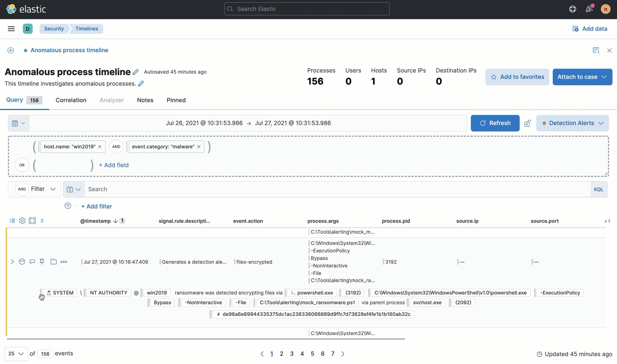617x364 pixels.
Task: Pin the malware event row
Action: tap(42, 262)
